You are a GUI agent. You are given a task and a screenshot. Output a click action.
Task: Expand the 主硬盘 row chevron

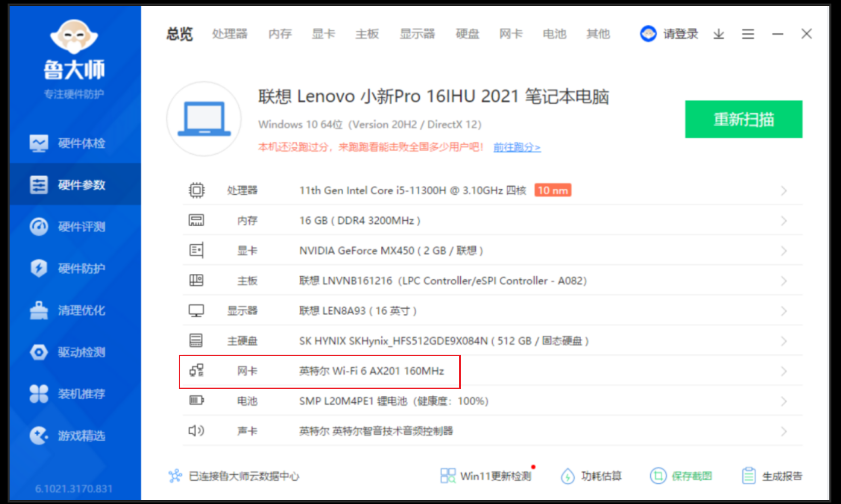click(x=784, y=341)
